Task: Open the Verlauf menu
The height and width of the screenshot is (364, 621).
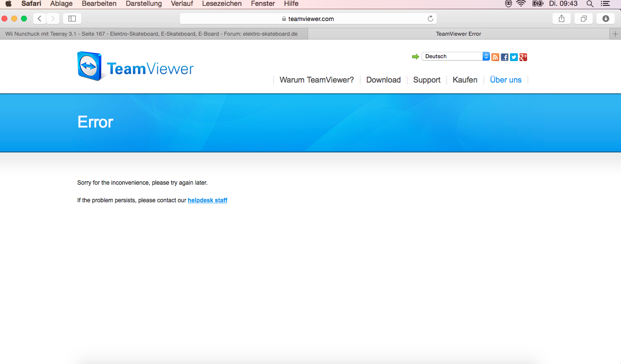Action: [182, 4]
